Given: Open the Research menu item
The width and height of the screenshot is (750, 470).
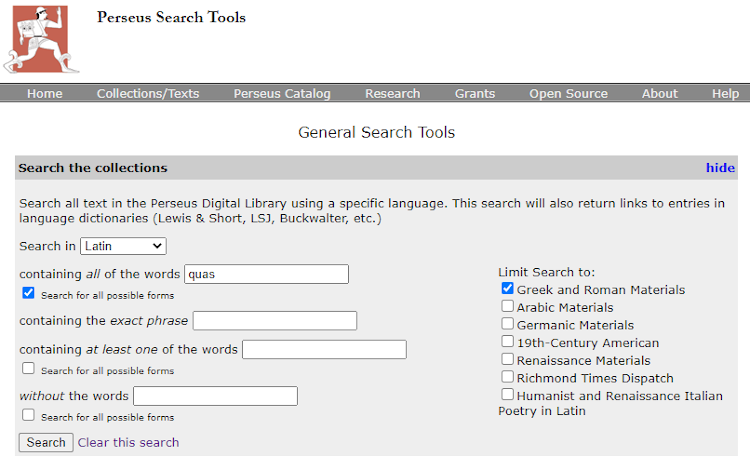Looking at the screenshot, I should pyautogui.click(x=392, y=94).
